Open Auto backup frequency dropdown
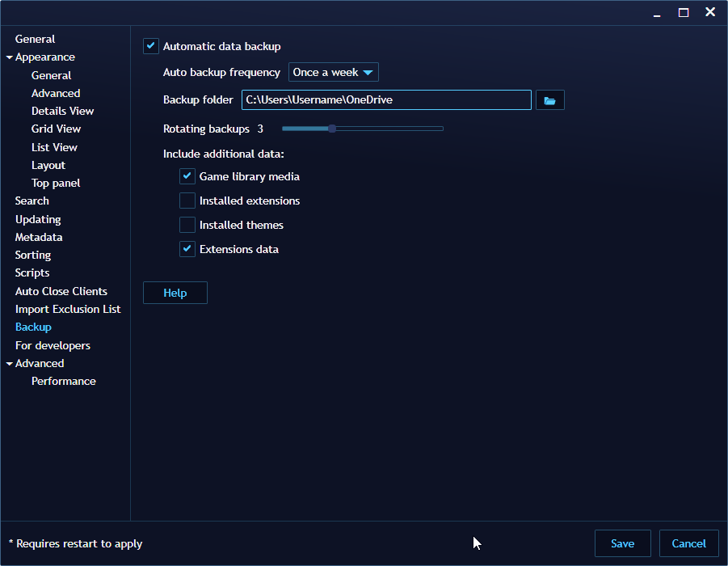This screenshot has height=566, width=728. tap(334, 73)
